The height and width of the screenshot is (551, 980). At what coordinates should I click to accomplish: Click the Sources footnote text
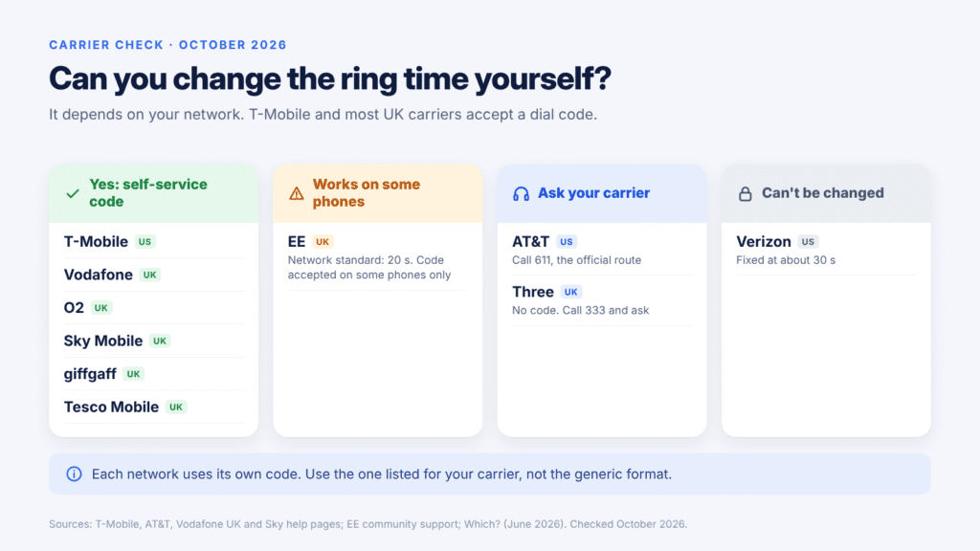point(368,524)
